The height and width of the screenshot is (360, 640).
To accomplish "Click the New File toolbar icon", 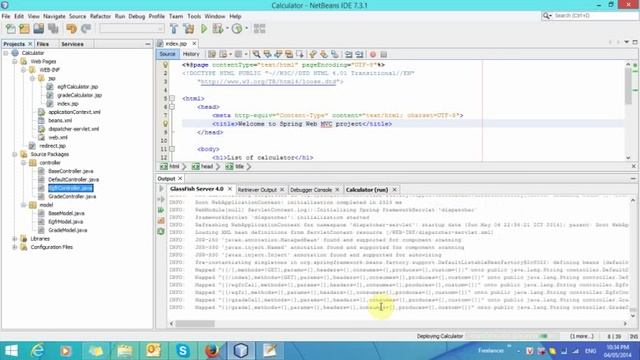I will pyautogui.click(x=11, y=29).
